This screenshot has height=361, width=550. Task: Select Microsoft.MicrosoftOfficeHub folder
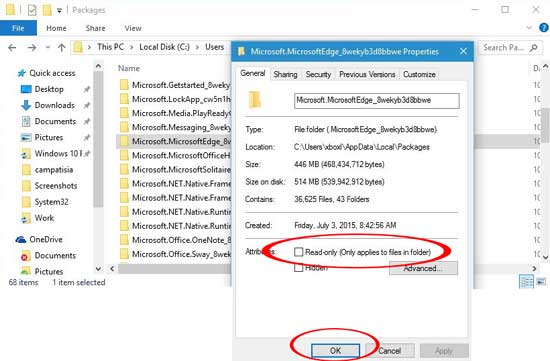[175, 155]
